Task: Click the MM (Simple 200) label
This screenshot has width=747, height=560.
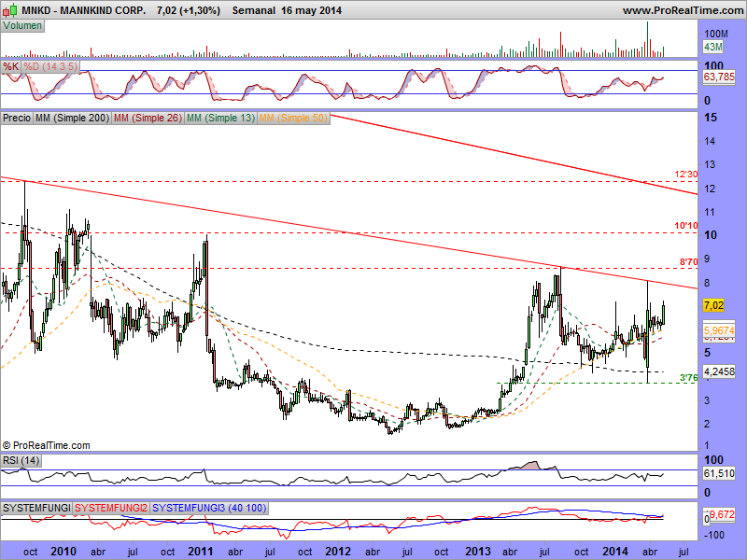Action: [x=73, y=118]
